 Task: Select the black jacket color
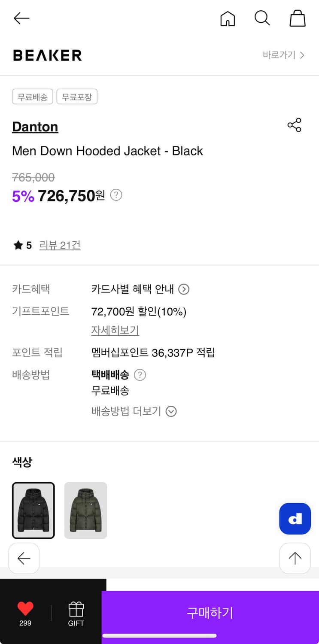click(33, 510)
